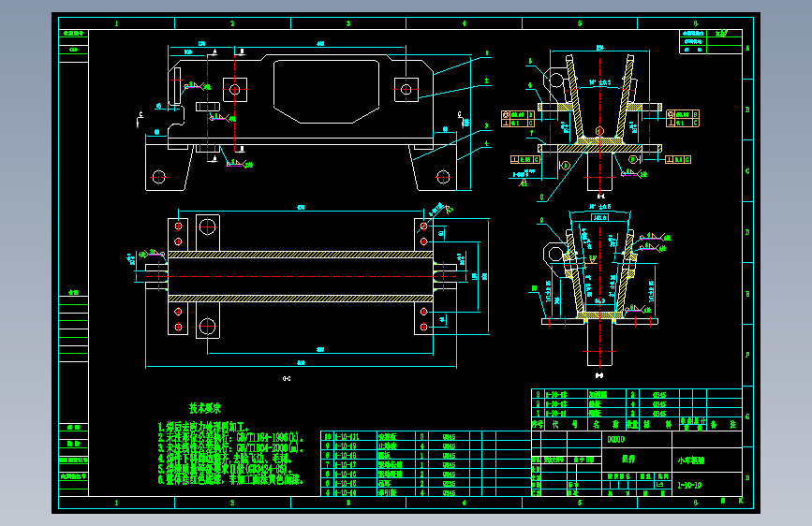The height and width of the screenshot is (526, 812).
Task: Click part code 1-10-19 in parts list
Action: pyautogui.click(x=346, y=446)
